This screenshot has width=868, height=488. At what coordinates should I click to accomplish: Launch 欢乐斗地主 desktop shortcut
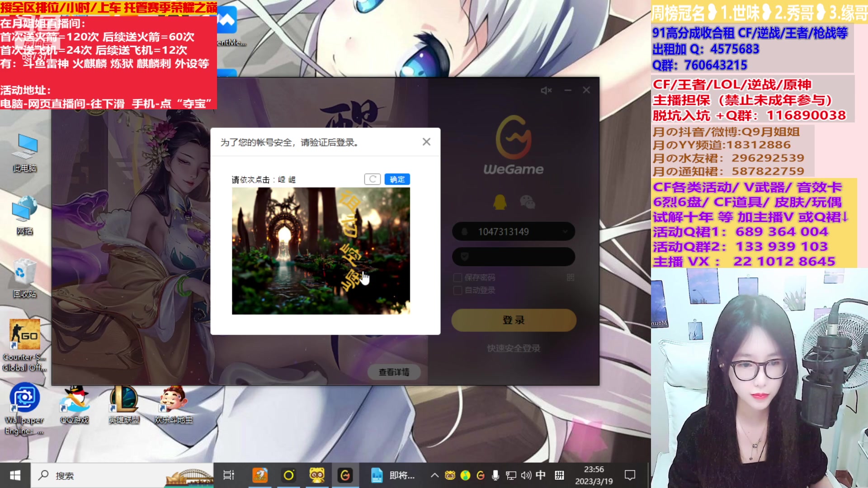[174, 404]
